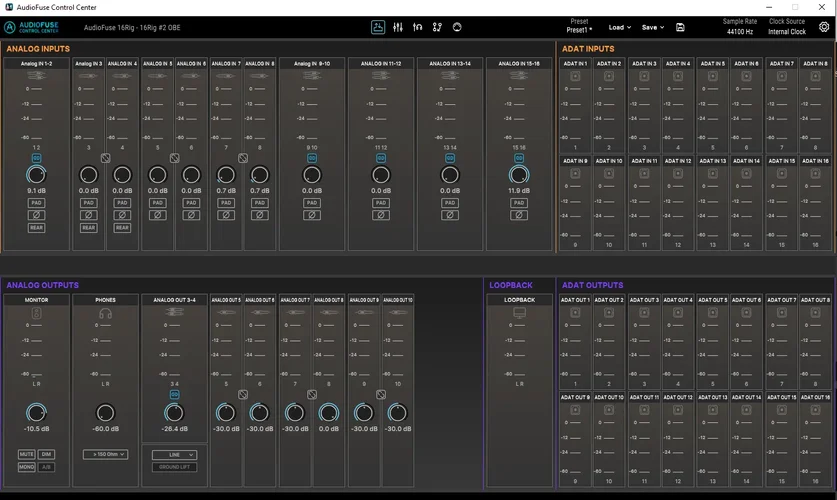Click the save preset floppy disk icon
Viewport: 837px width, 500px height.
[680, 28]
